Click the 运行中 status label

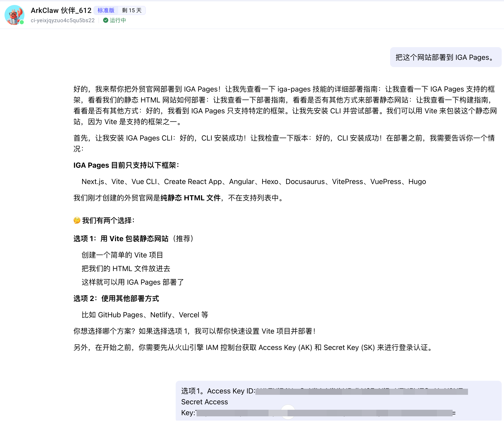coord(118,20)
